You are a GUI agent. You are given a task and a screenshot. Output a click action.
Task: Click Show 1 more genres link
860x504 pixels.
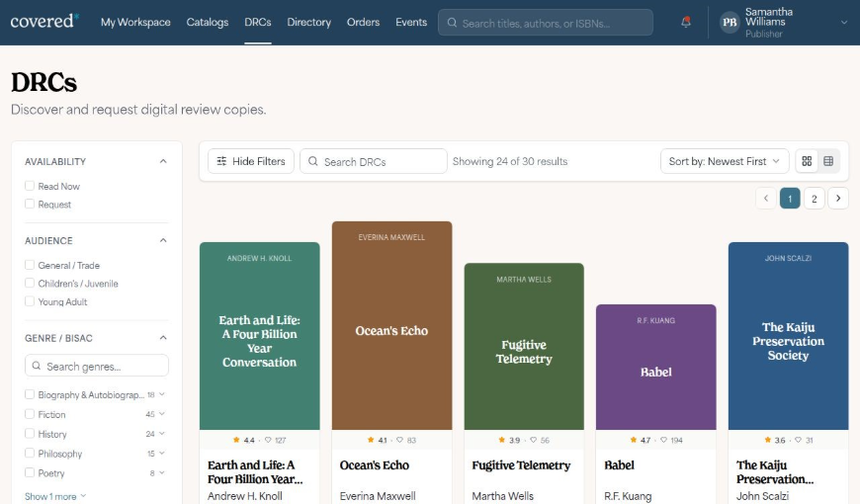point(54,496)
